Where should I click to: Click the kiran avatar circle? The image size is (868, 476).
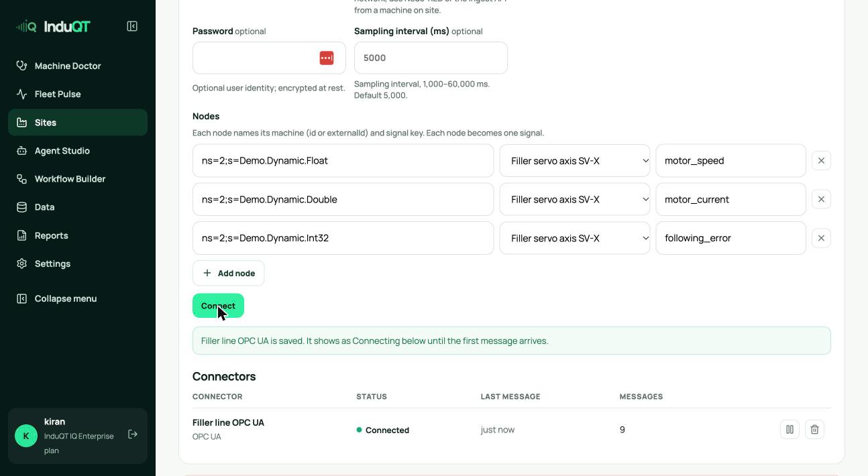click(x=26, y=436)
